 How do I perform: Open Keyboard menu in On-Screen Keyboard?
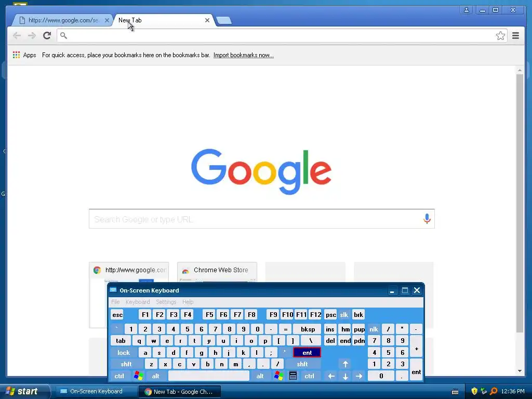(137, 302)
